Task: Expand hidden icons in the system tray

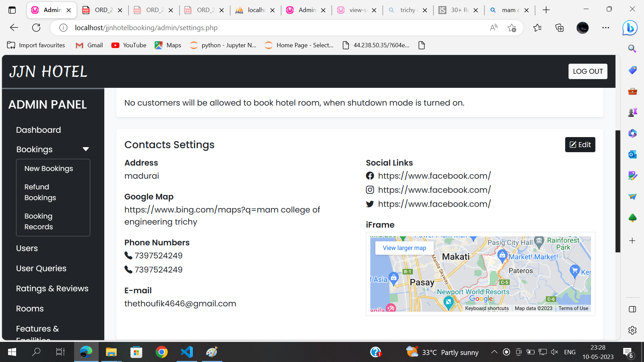Action: [x=494, y=352]
